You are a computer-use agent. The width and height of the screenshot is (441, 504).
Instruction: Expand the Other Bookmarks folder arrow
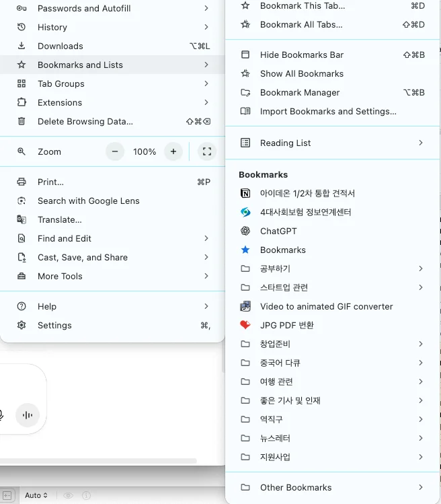coord(421,487)
